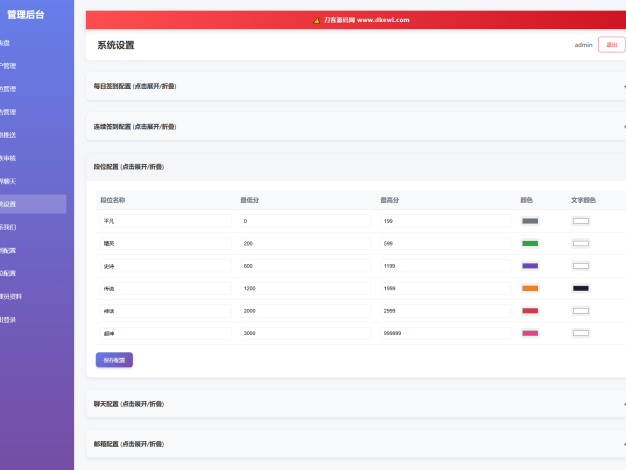Click the 退出 logout button
Viewport: 626px width, 470px height.
click(611, 45)
